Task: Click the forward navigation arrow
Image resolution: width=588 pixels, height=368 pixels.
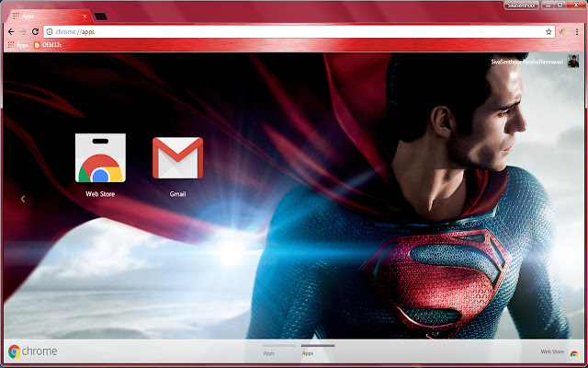Action: pos(23,32)
